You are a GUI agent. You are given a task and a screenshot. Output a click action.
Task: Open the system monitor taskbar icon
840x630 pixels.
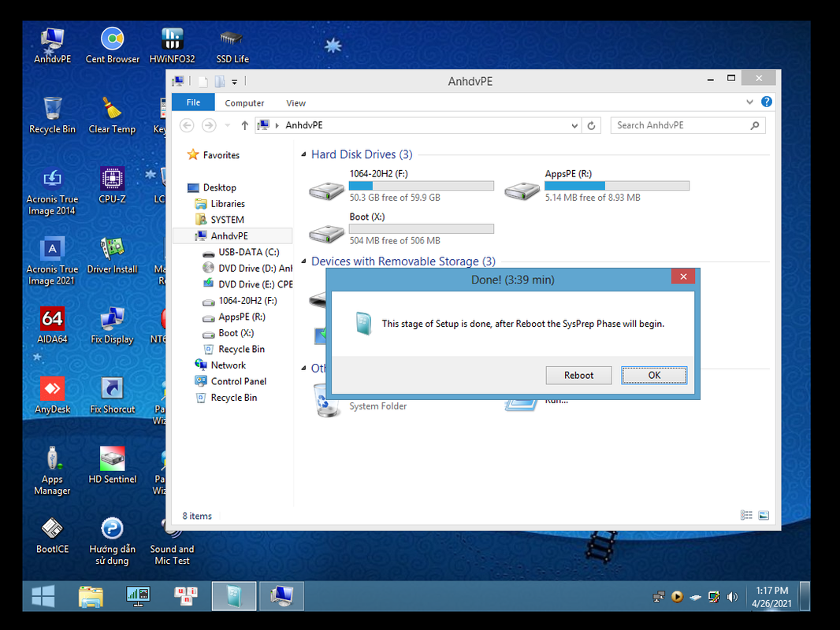coord(138,595)
